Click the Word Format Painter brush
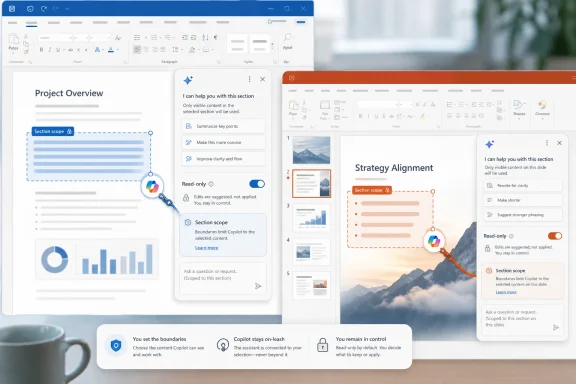 coord(26,52)
